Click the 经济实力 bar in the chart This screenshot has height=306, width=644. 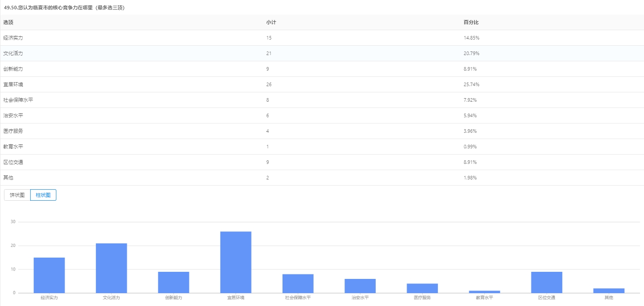pos(49,275)
